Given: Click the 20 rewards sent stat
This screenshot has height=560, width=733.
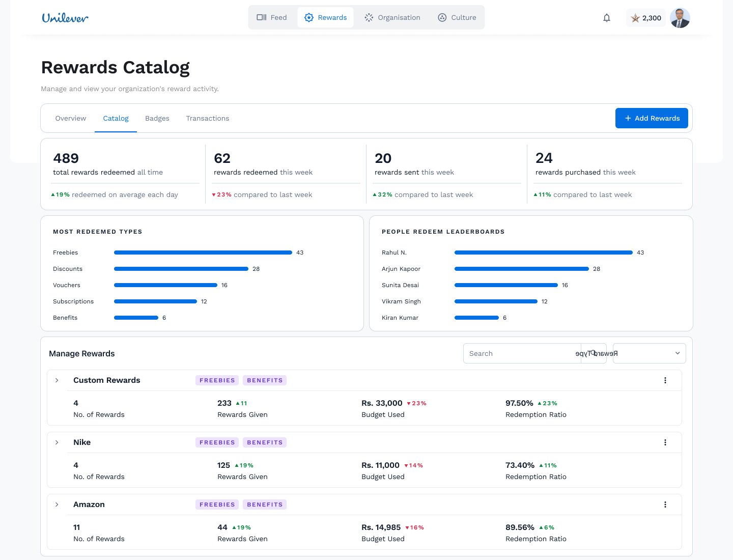Looking at the screenshot, I should 383,158.
